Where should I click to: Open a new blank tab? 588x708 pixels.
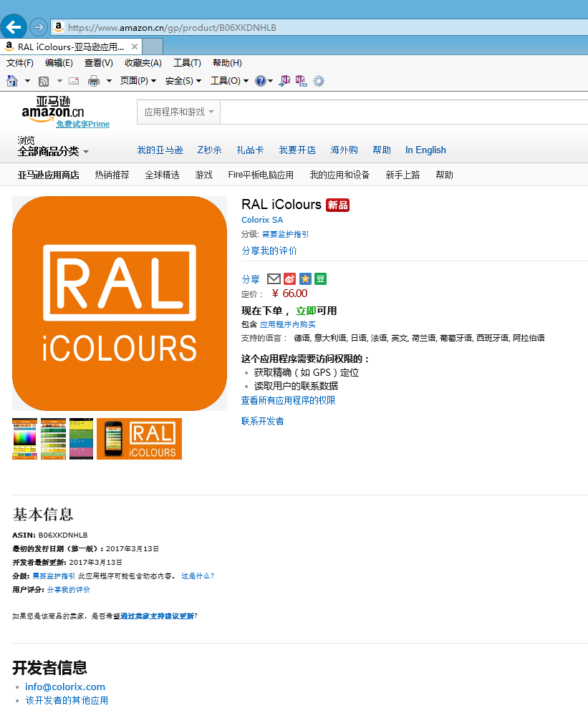click(x=153, y=47)
